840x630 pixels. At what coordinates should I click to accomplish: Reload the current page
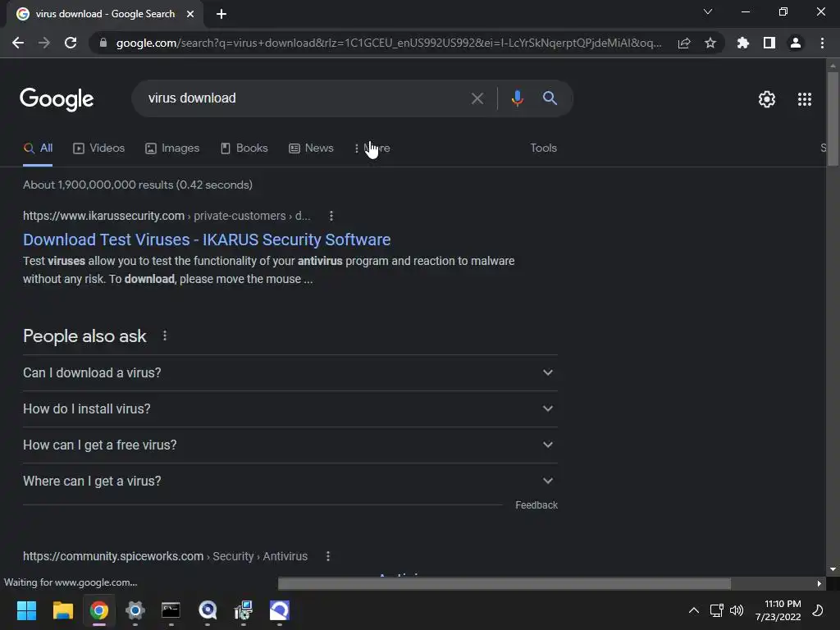pyautogui.click(x=71, y=43)
